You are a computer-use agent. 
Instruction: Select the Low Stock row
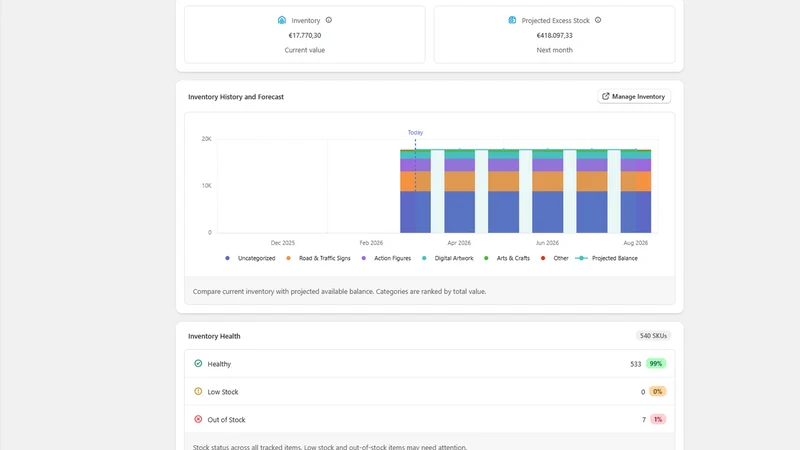coord(430,392)
